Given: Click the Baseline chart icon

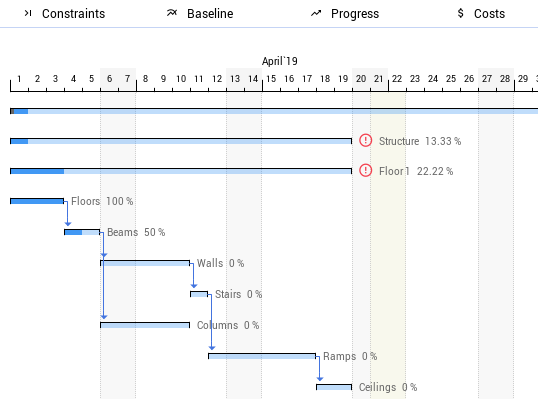Looking at the screenshot, I should pos(172,13).
